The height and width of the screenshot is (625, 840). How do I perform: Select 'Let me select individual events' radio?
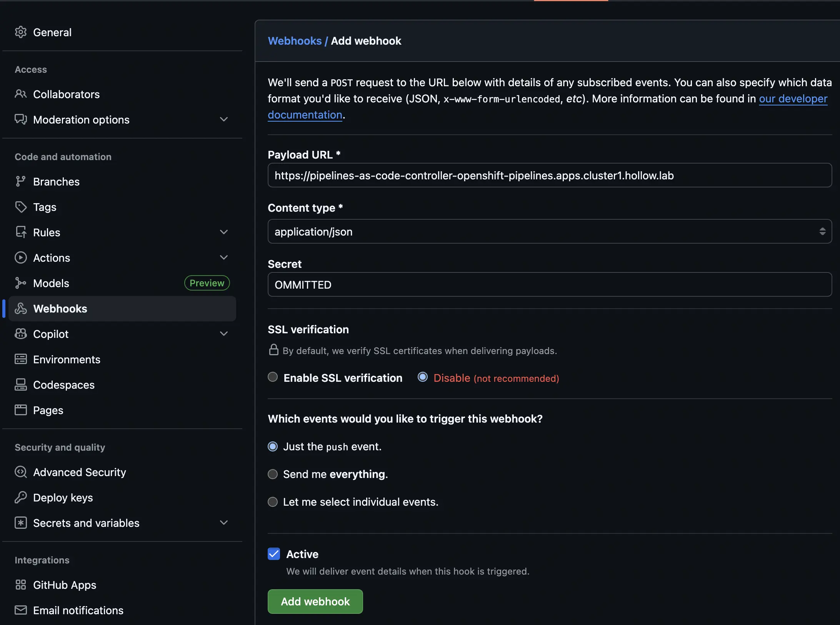[x=273, y=502]
